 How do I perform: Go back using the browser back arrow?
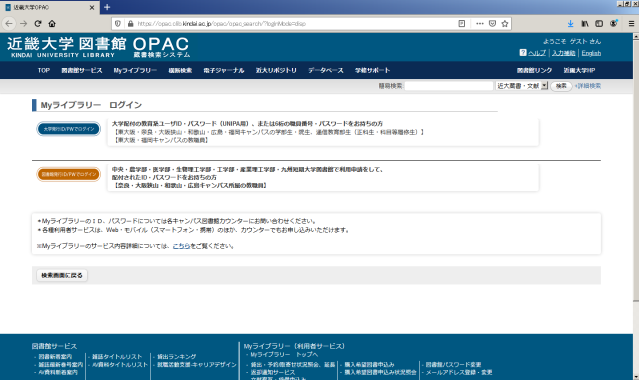tap(9, 24)
